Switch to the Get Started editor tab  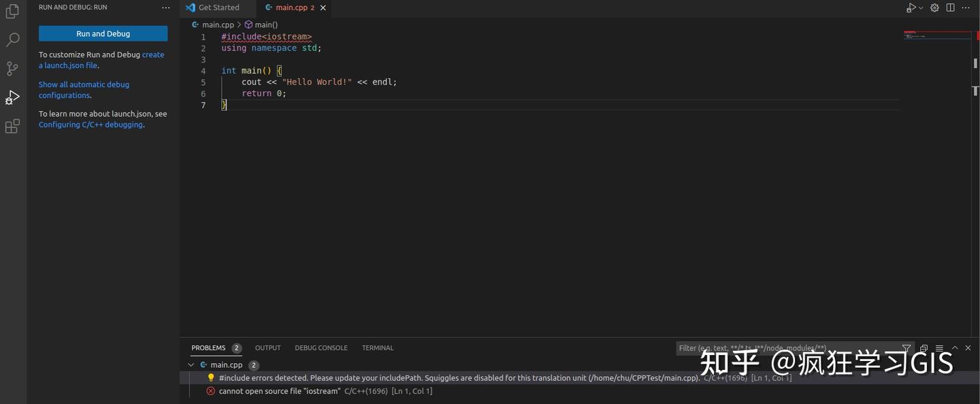click(x=218, y=7)
